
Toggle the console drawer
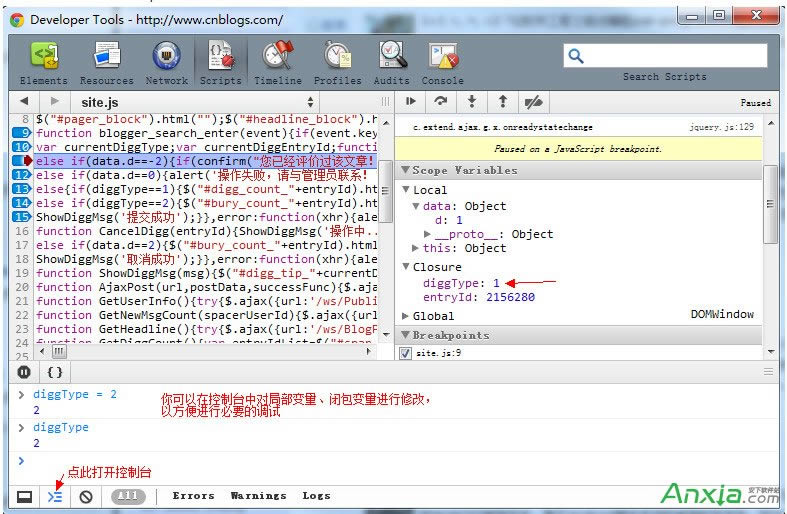[x=55, y=497]
